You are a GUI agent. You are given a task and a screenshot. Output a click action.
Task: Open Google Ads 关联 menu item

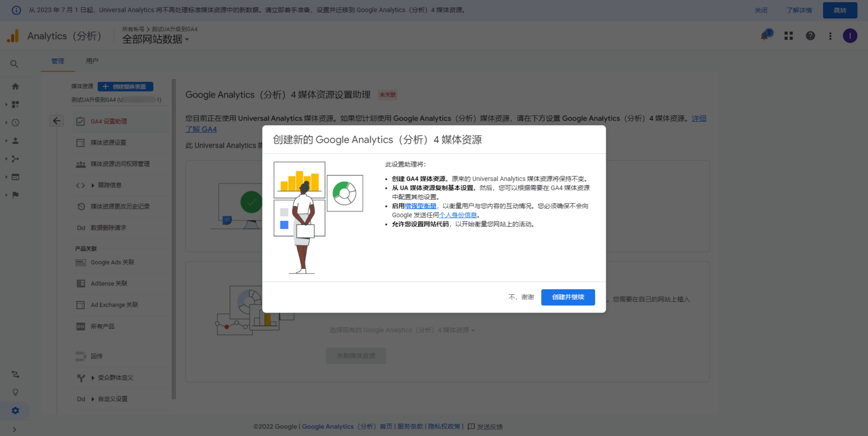click(x=121, y=262)
